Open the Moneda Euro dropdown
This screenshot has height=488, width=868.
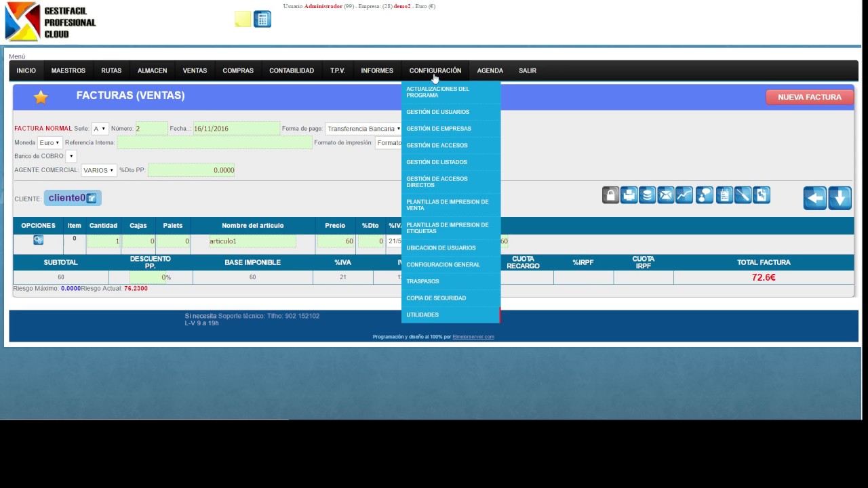[50, 142]
